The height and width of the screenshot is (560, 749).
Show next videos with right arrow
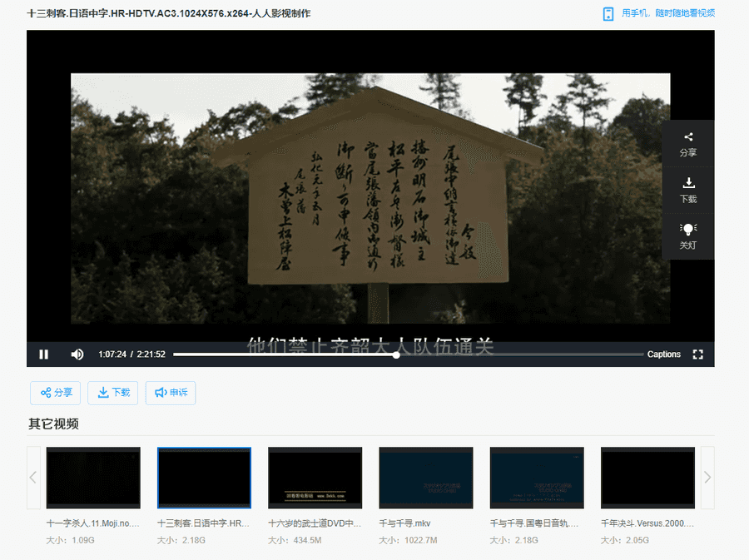[707, 478]
